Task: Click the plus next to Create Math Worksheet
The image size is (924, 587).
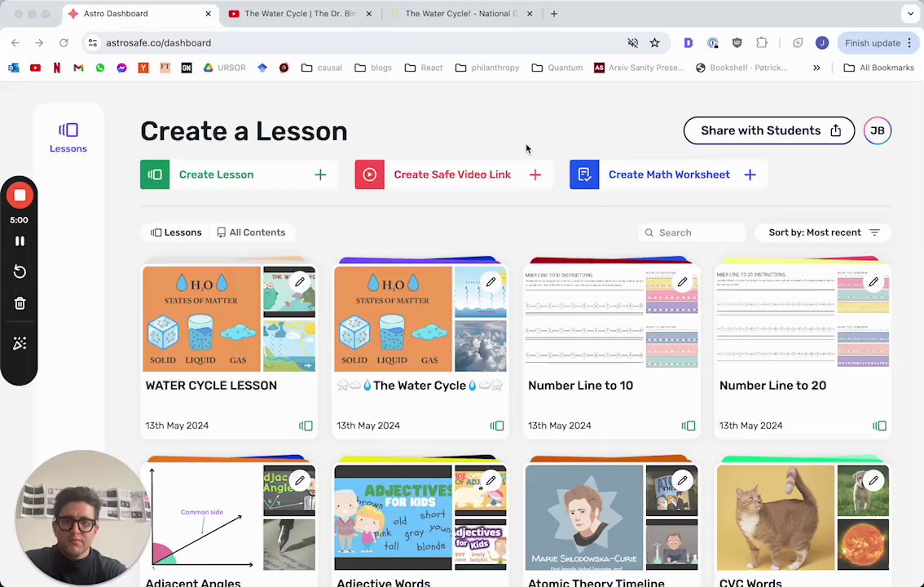Action: pos(750,174)
